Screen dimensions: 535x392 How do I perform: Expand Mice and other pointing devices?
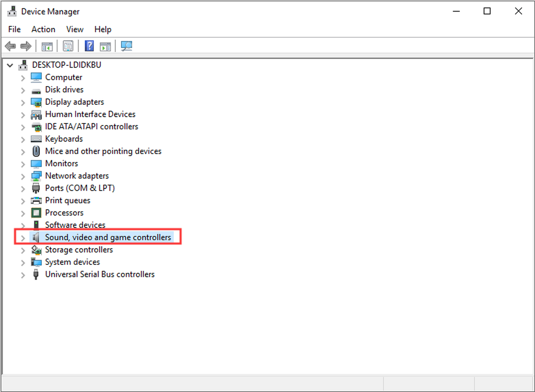(x=23, y=152)
